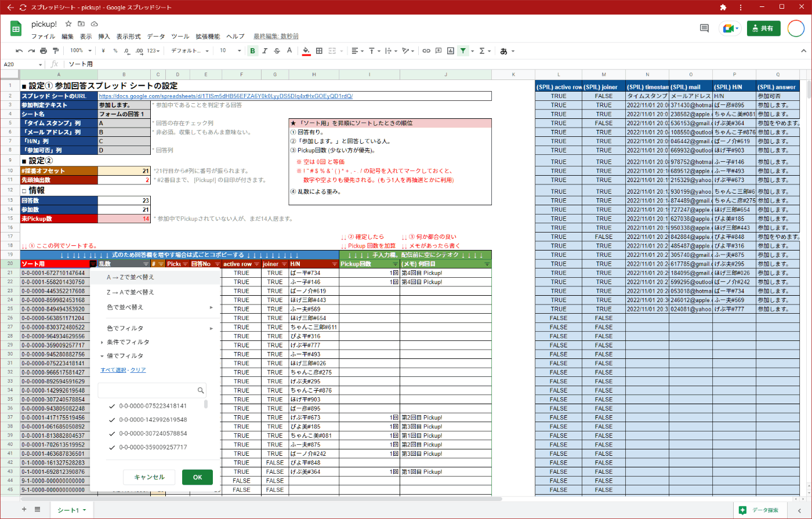Collapse the filter by values section
The width and height of the screenshot is (812, 519).
point(103,356)
